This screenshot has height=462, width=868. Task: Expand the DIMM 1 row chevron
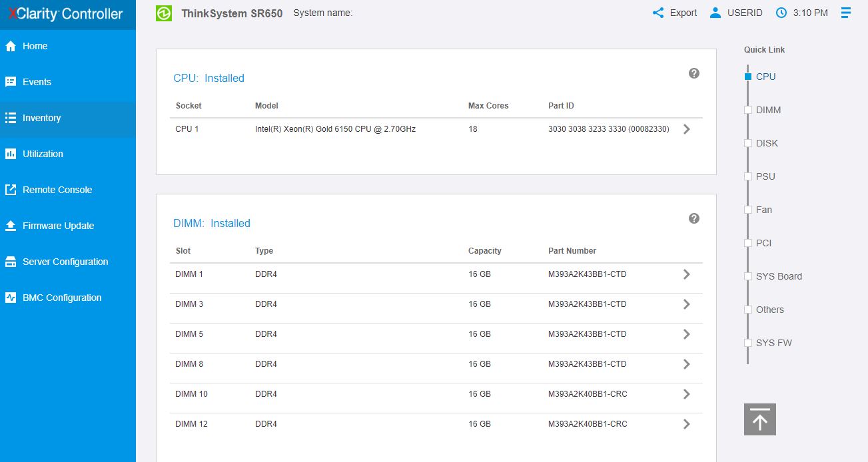coord(687,274)
